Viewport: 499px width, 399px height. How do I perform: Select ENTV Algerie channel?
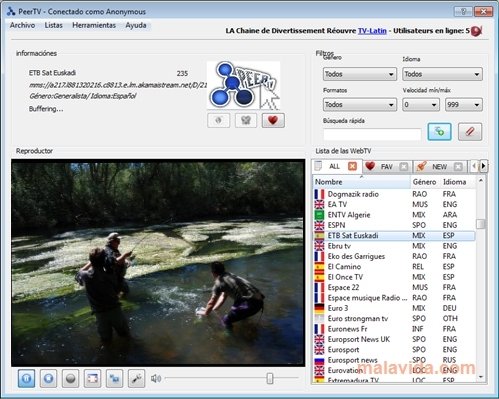394,215
